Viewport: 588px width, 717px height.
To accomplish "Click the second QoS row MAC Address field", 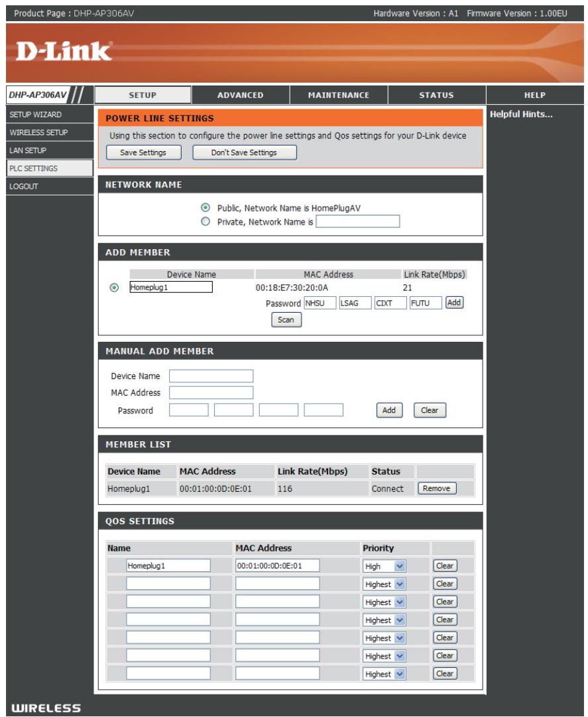I will [x=277, y=584].
